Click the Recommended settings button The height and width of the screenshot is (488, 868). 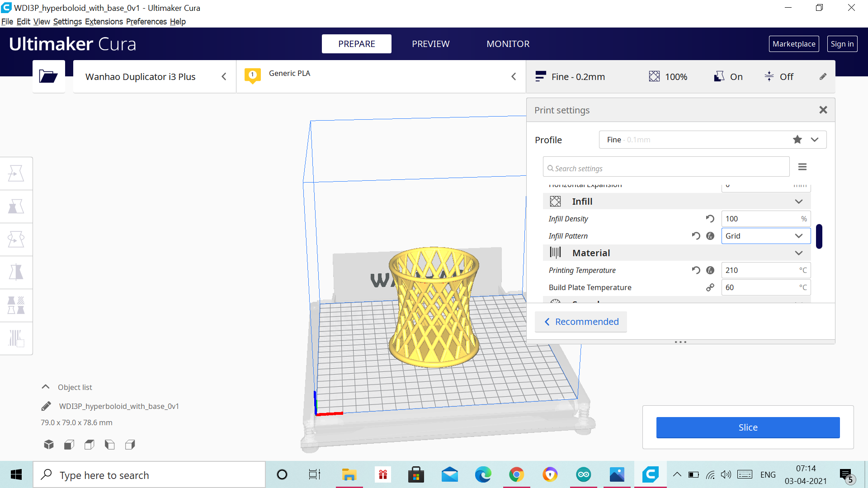[582, 321]
